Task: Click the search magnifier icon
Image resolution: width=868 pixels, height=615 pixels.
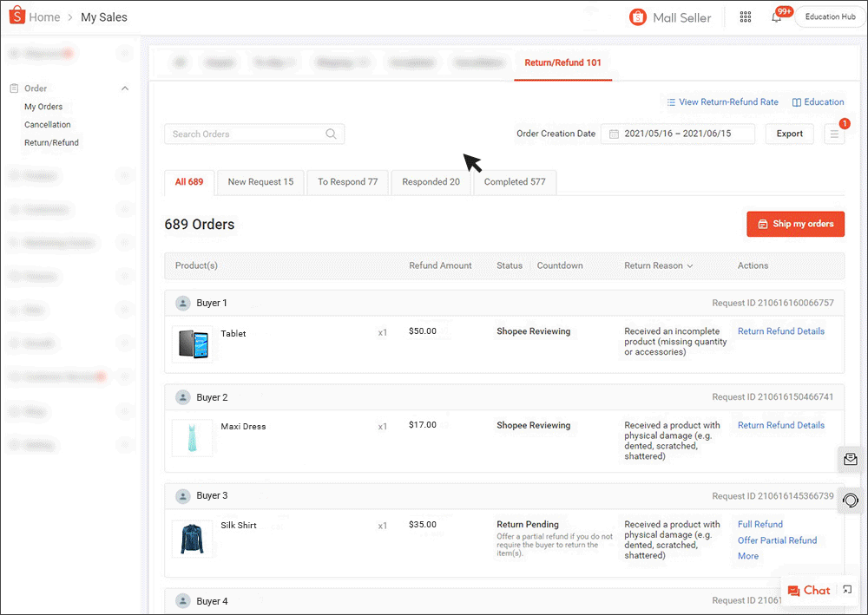Action: (331, 134)
